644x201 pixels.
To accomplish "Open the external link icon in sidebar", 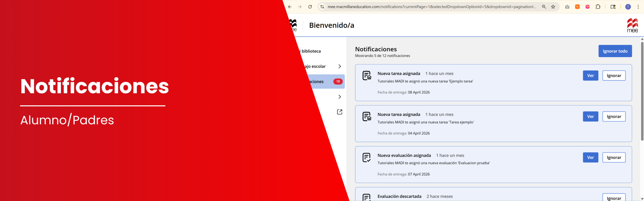I will tap(340, 112).
